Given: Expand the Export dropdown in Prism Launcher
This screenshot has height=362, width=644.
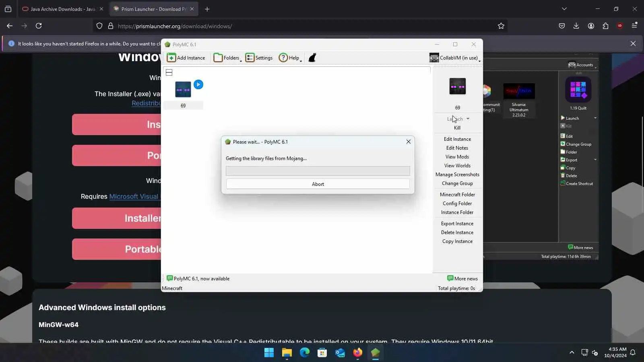Looking at the screenshot, I should point(595,160).
